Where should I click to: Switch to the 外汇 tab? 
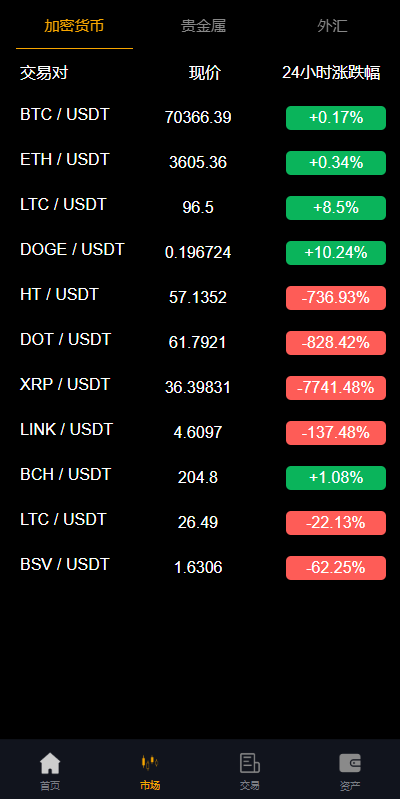[x=332, y=26]
